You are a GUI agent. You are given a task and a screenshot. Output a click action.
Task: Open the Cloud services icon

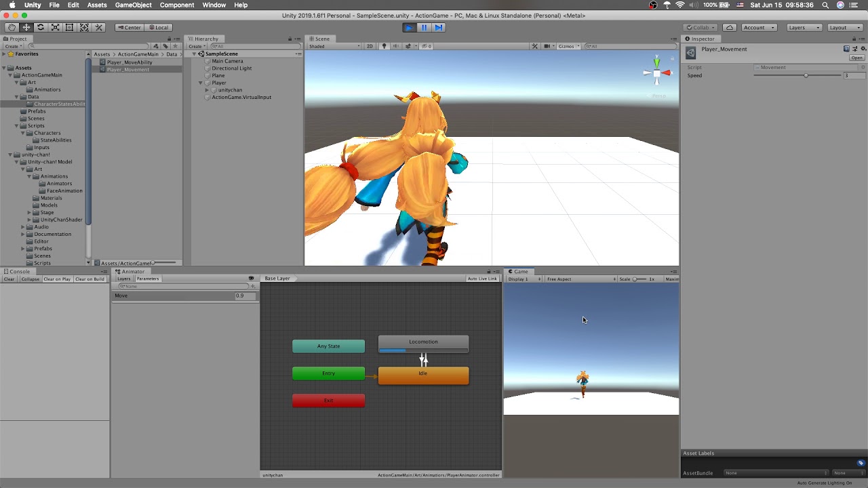[730, 28]
